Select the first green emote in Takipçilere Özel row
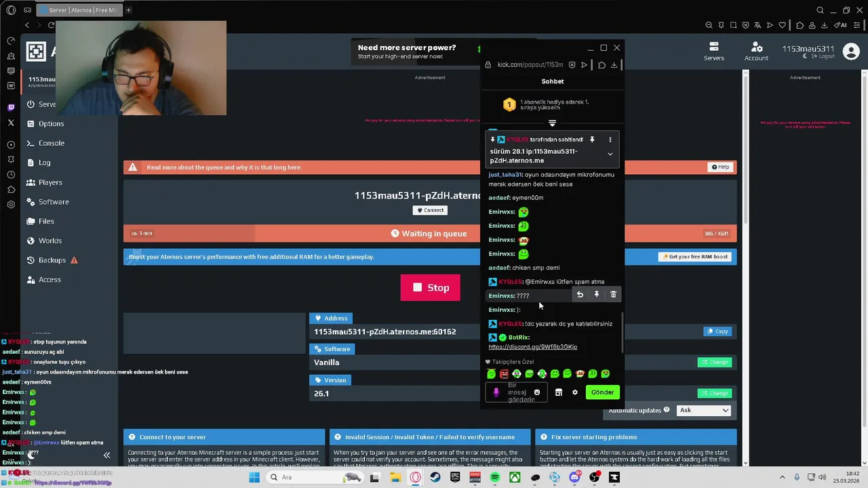The width and height of the screenshot is (868, 488). pyautogui.click(x=491, y=374)
